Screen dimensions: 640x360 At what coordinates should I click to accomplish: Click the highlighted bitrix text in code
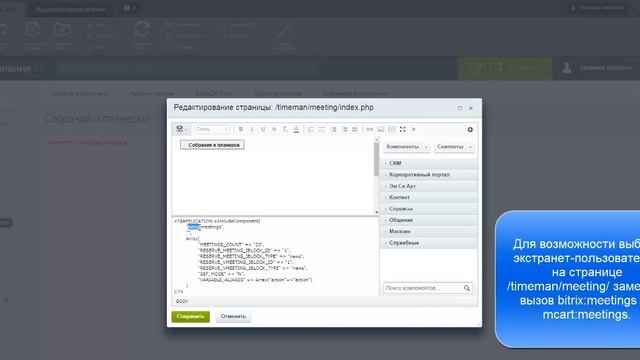click(x=194, y=227)
